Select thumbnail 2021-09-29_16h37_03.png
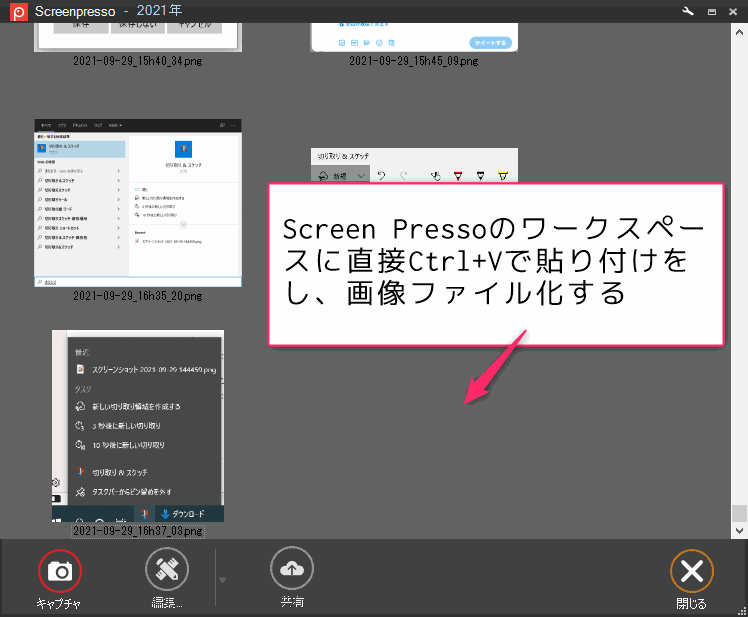The image size is (748, 617). [x=138, y=426]
